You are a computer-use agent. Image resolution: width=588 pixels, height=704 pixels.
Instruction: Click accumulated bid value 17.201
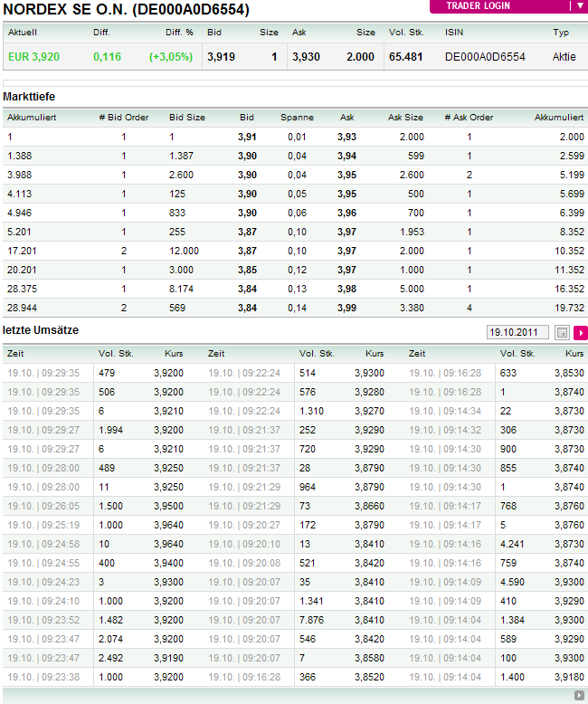[x=22, y=251]
